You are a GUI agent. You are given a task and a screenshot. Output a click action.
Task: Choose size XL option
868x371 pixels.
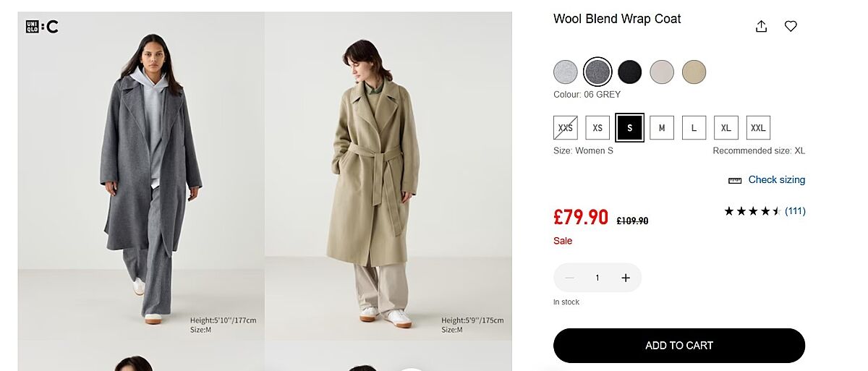click(x=726, y=128)
